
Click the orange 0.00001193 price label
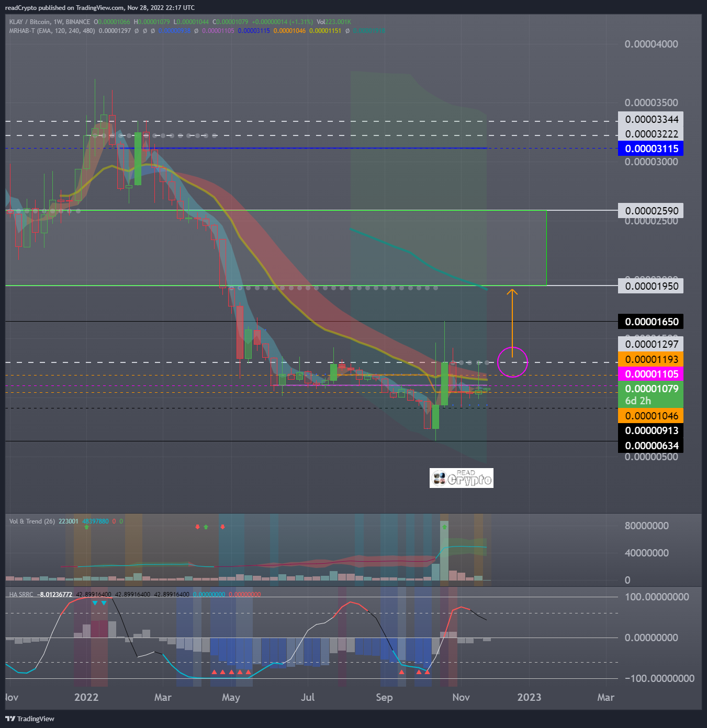[x=651, y=359]
